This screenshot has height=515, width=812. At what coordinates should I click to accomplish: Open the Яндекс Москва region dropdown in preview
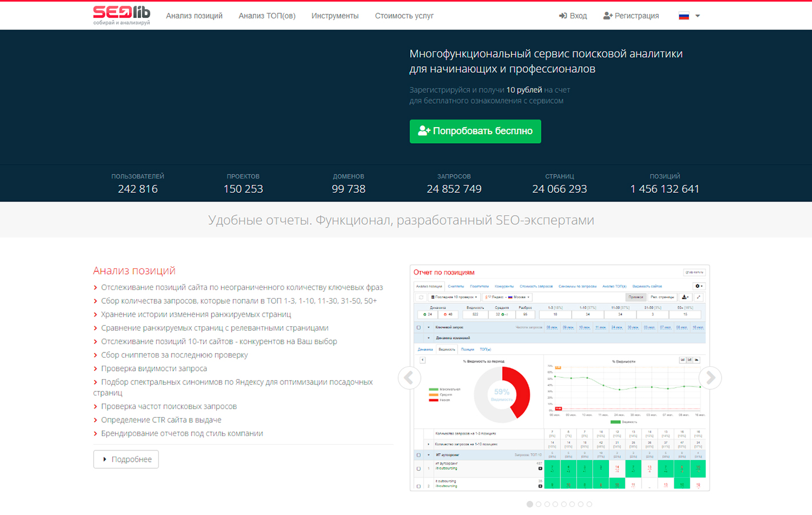pyautogui.click(x=508, y=298)
